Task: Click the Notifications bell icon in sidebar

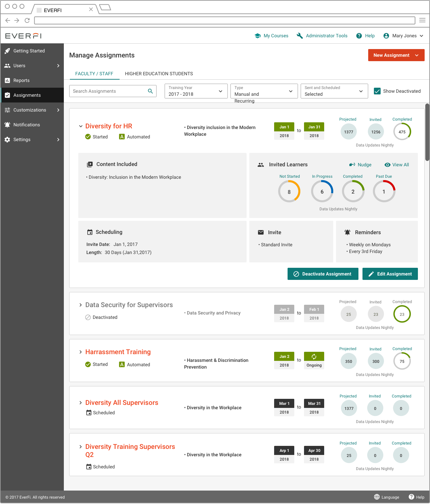Action: [x=7, y=125]
